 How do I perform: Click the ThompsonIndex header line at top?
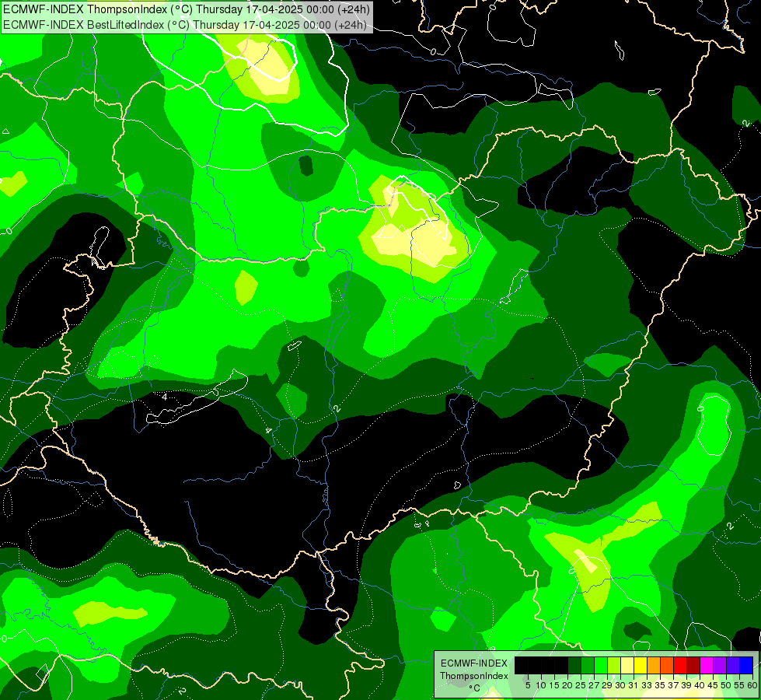click(x=187, y=9)
